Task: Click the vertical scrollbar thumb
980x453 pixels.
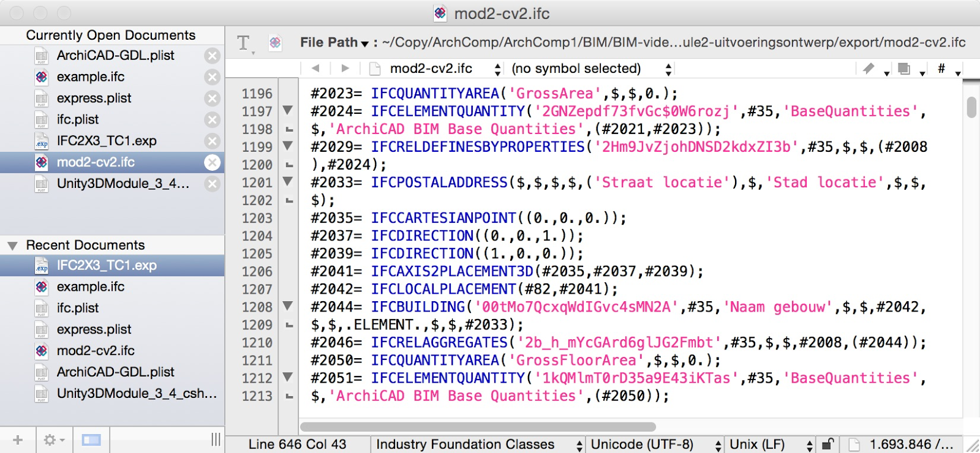Action: click(971, 107)
